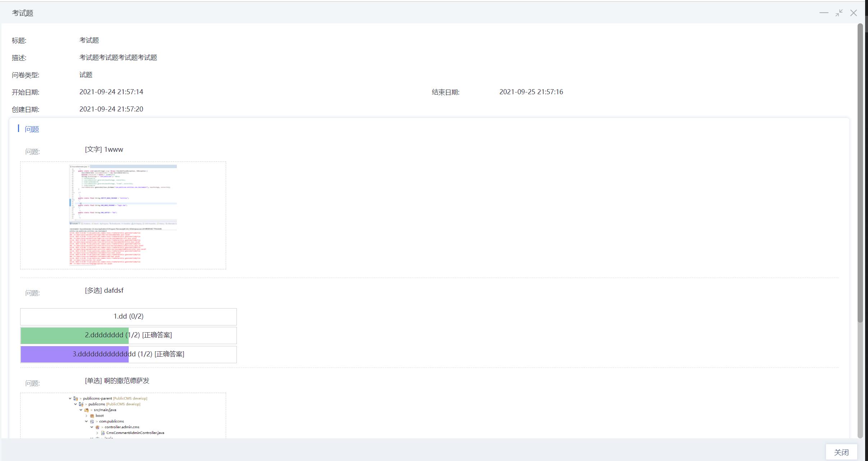This screenshot has width=868, height=461.
Task: Click the purple 3.dddddddddddddd result bar
Action: tap(74, 354)
